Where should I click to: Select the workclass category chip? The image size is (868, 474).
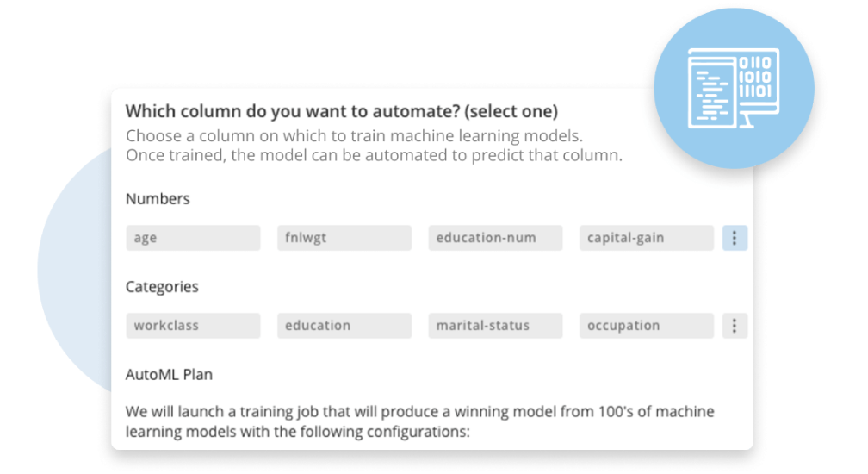[x=193, y=326]
